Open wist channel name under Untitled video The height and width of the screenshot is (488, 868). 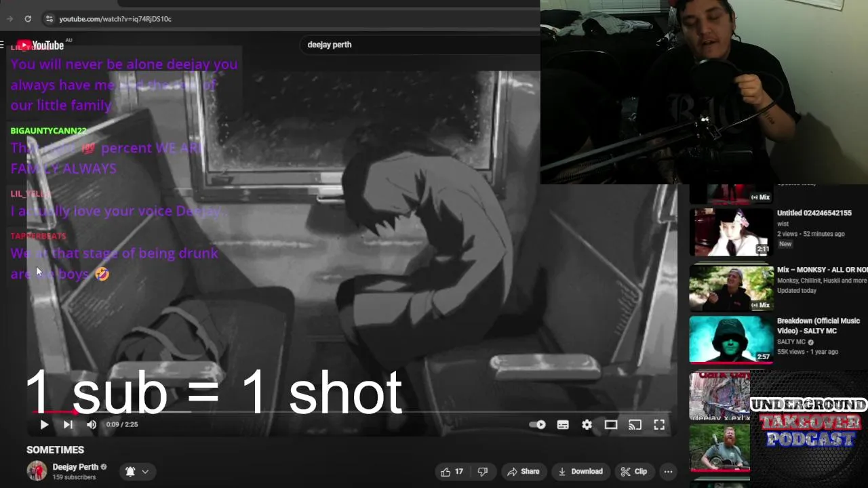(783, 224)
